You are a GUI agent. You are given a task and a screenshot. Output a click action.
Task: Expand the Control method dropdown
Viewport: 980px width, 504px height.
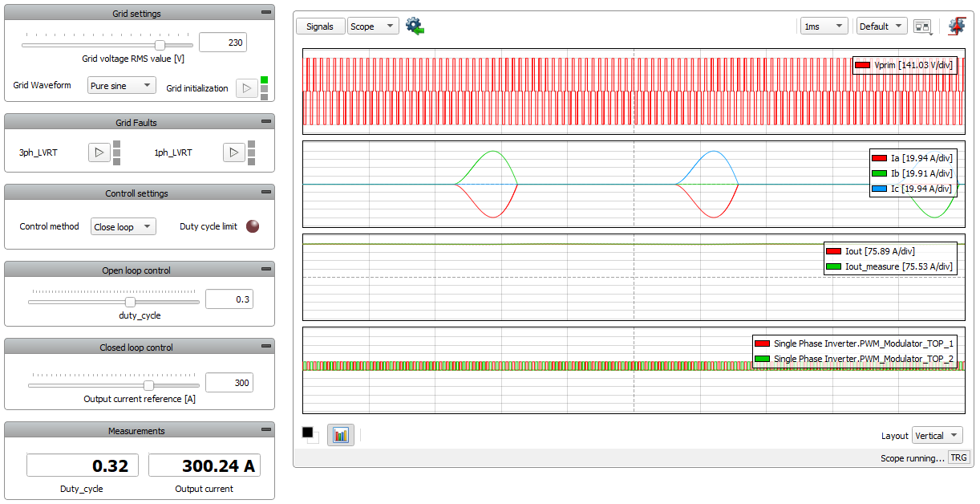pos(124,227)
